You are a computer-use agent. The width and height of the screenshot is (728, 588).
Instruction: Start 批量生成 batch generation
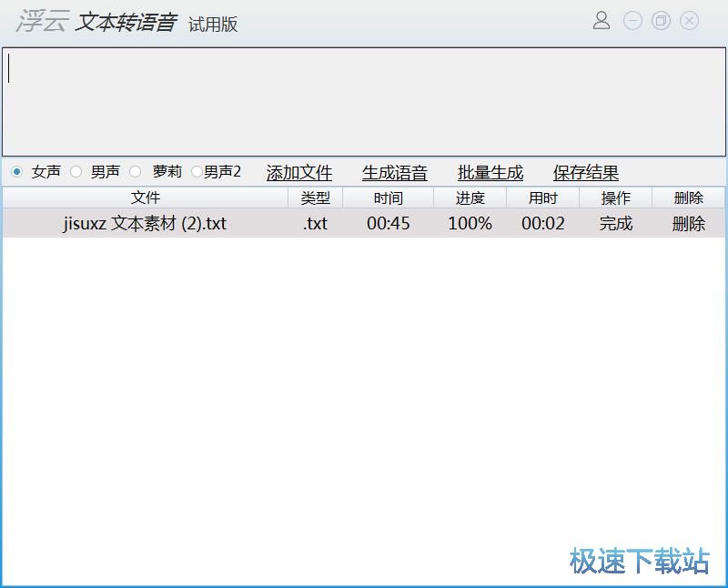point(490,173)
